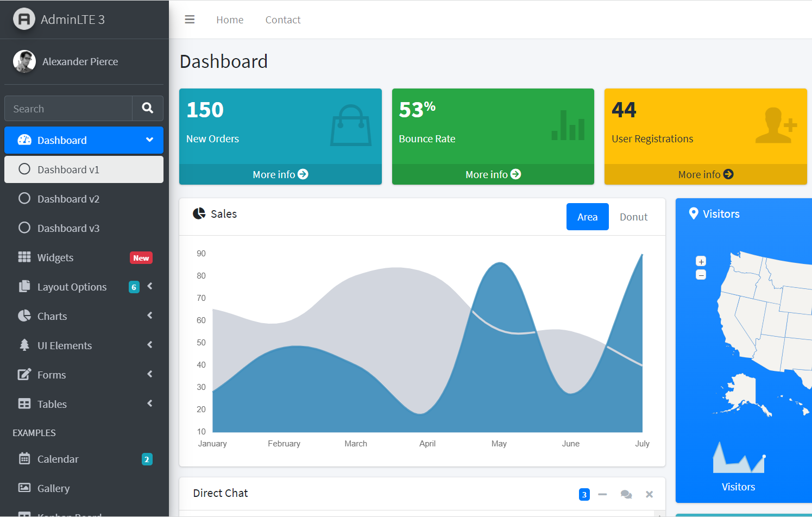
Task: Expand the Charts menu chevron
Action: point(150,316)
